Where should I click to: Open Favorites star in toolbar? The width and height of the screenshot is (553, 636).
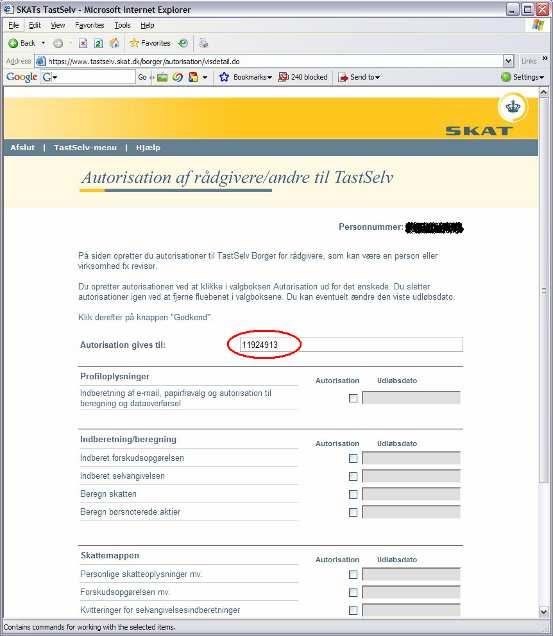[x=134, y=43]
